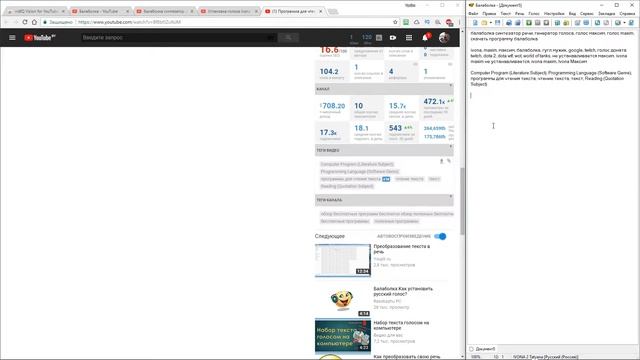640x360 pixels.
Task: Collapse the КАНАЛ section in vidIQ panel
Action: (x=451, y=86)
